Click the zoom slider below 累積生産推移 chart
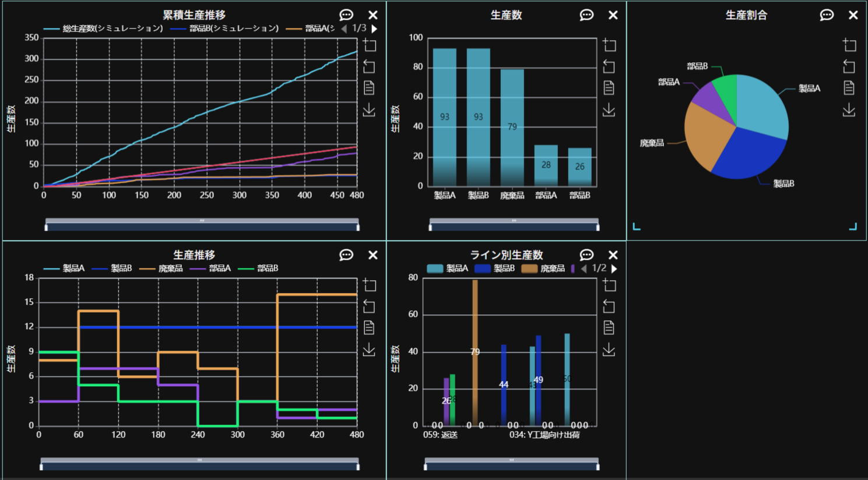This screenshot has height=480, width=868. pos(202,221)
